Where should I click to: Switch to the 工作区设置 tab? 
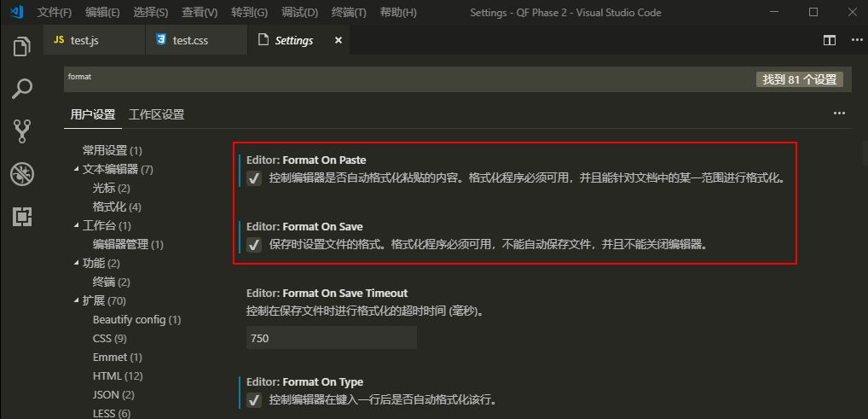[x=156, y=114]
